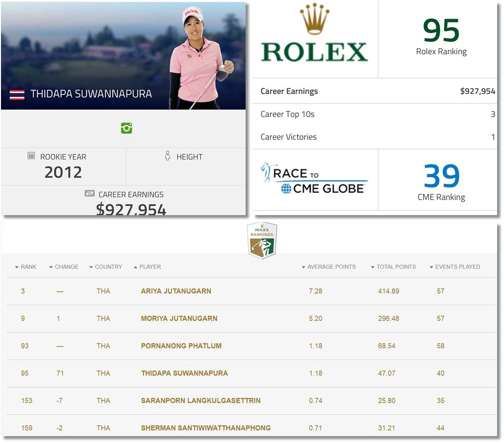This screenshot has width=504, height=443.
Task: Sort table by Player column
Action: [x=147, y=267]
